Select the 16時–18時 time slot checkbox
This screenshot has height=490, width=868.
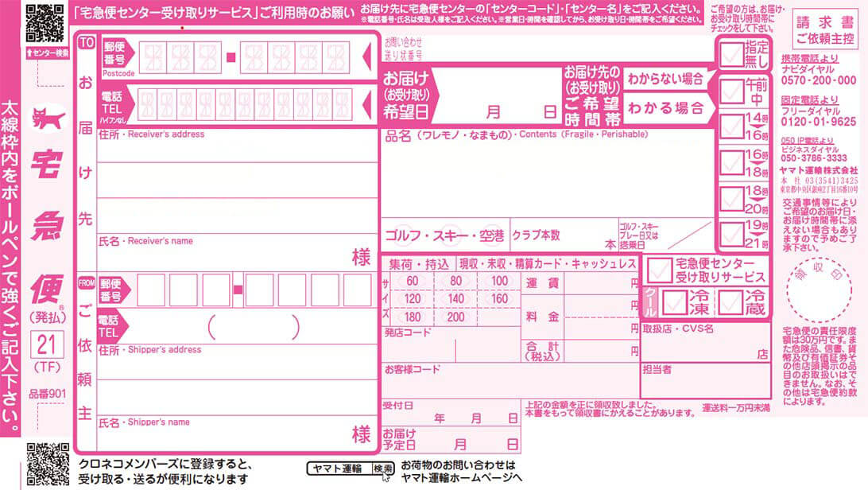tap(731, 163)
